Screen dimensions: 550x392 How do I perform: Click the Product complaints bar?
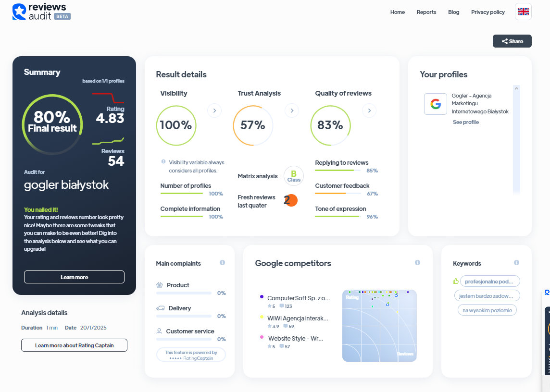point(184,293)
